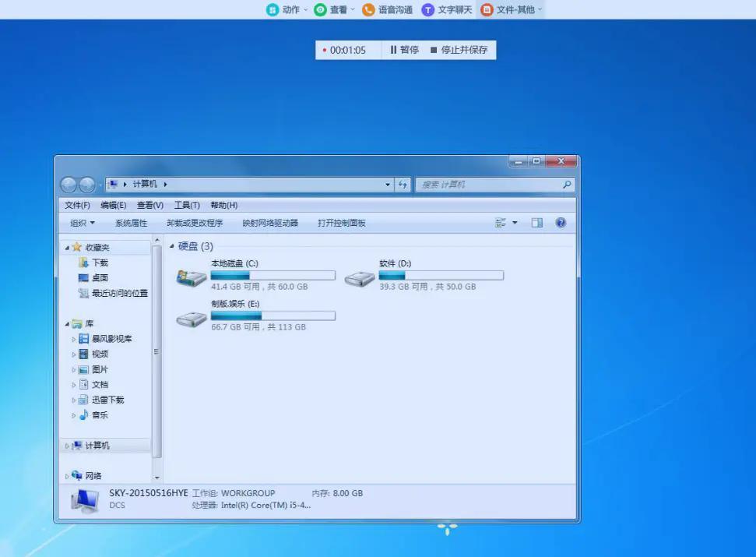
Task: Go forward with the Explorer forward arrow
Action: pyautogui.click(x=86, y=184)
